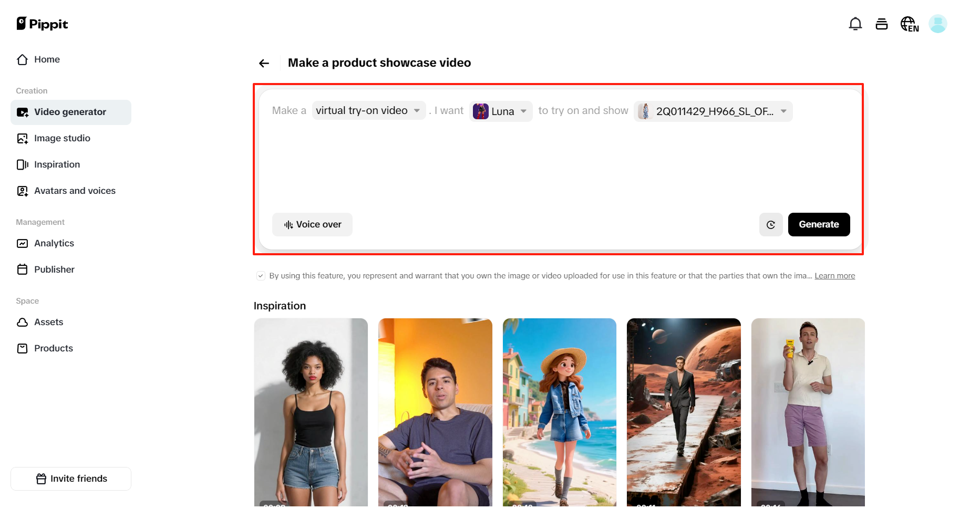Switch language using the EN globe

(910, 24)
